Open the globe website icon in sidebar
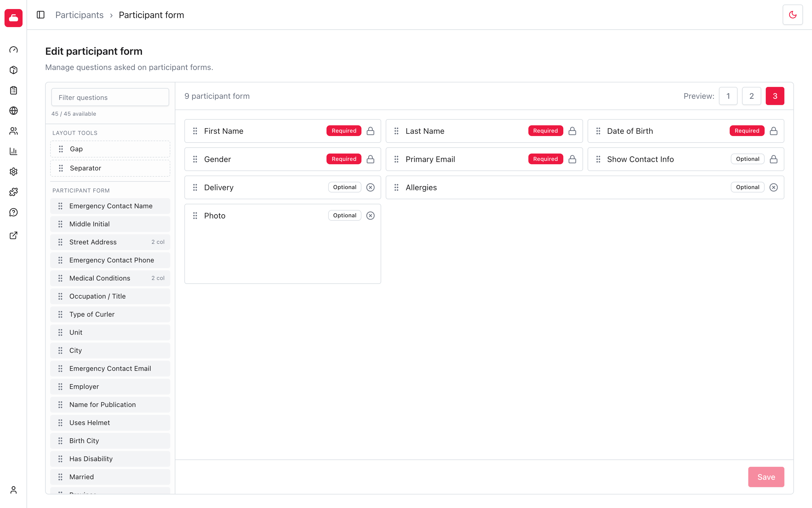The height and width of the screenshot is (508, 812). point(14,111)
